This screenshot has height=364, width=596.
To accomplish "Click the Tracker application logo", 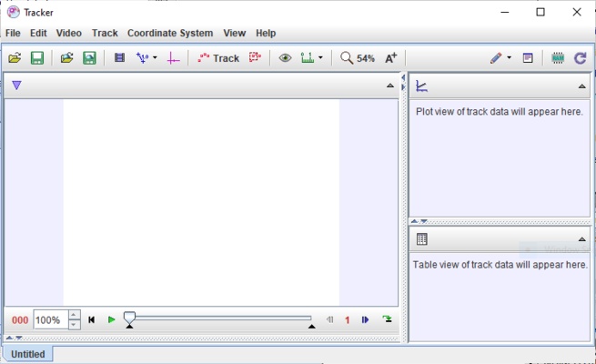I will pos(14,12).
